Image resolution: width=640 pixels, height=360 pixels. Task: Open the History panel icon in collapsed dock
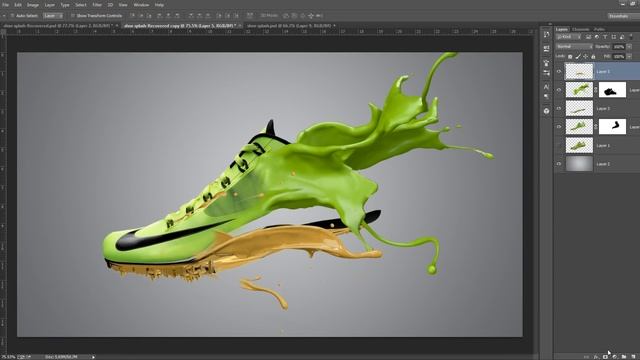[547, 35]
